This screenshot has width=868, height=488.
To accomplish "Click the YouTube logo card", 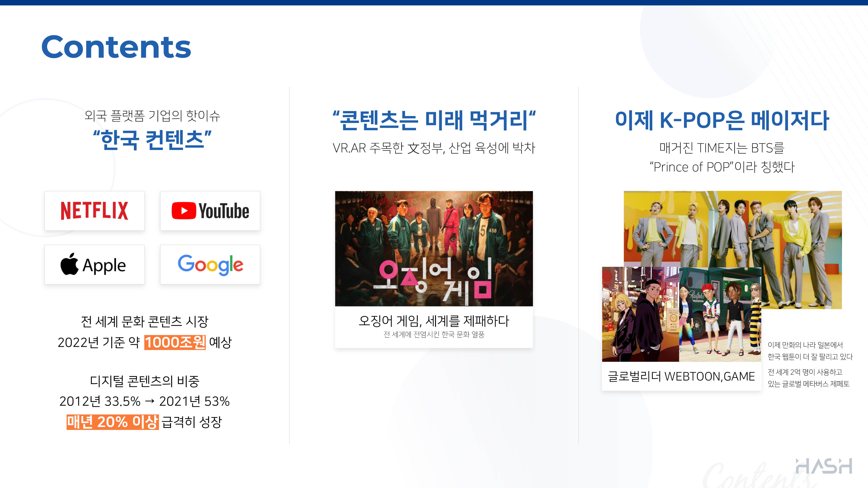I will tap(210, 211).
